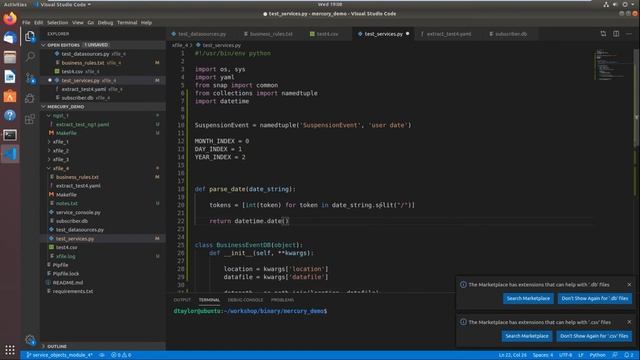
Task: Open Files manager from the dock
Action: tap(10, 58)
